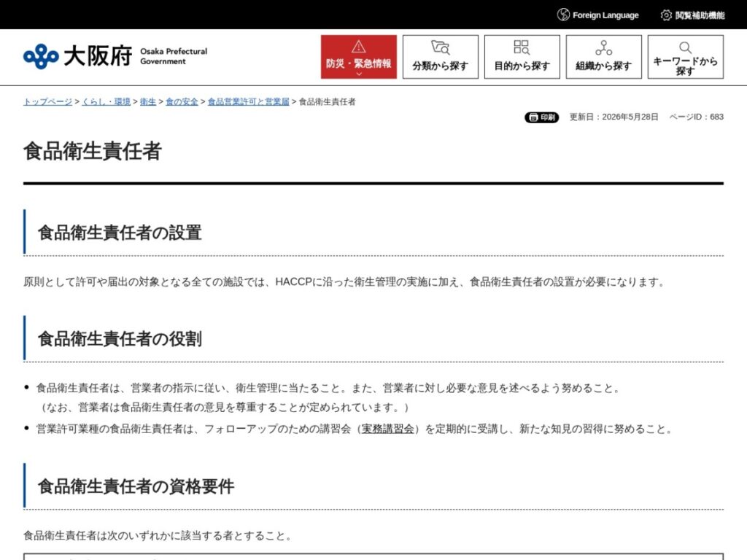
Task: Open the キーワードから探す search menu
Action: tap(686, 57)
